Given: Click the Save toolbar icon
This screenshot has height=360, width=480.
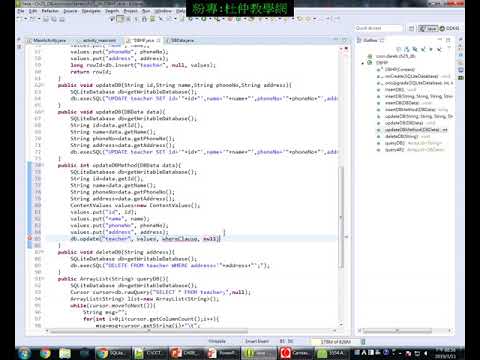Looking at the screenshot, I should (46, 19).
